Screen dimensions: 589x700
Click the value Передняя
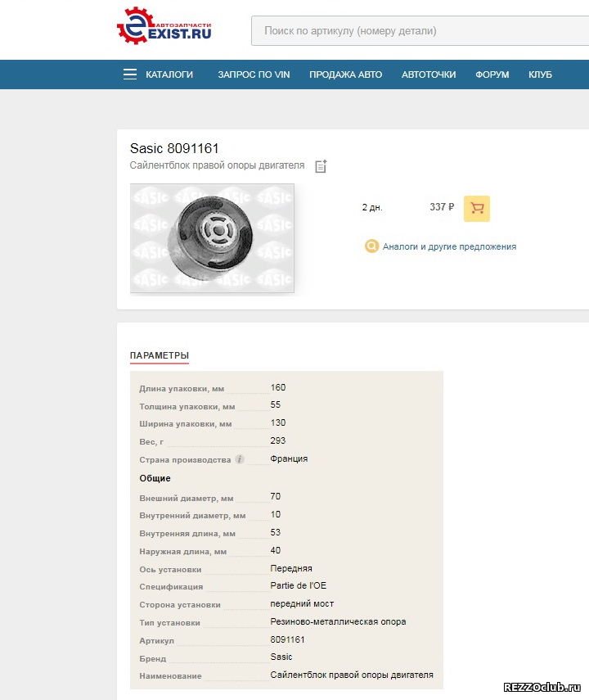[291, 568]
